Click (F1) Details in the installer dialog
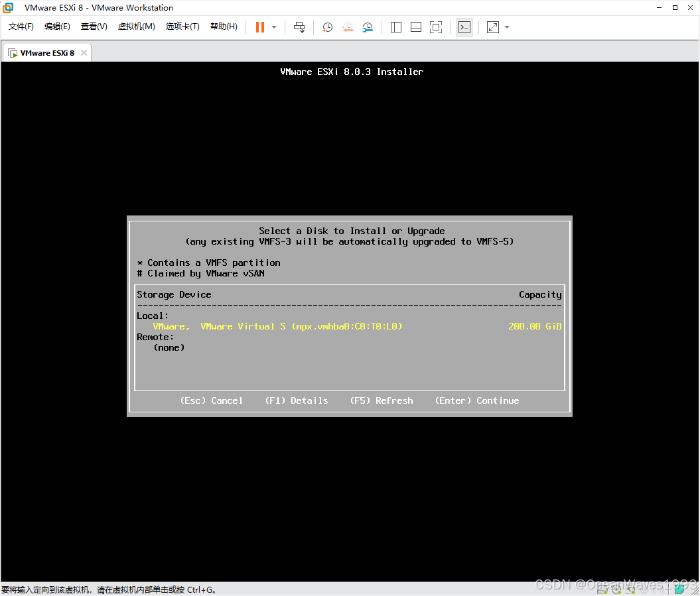Image resolution: width=700 pixels, height=596 pixels. click(297, 400)
